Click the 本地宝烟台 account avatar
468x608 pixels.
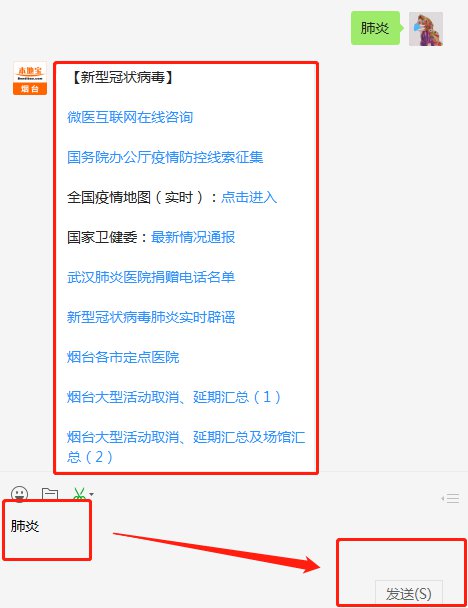coord(30,78)
